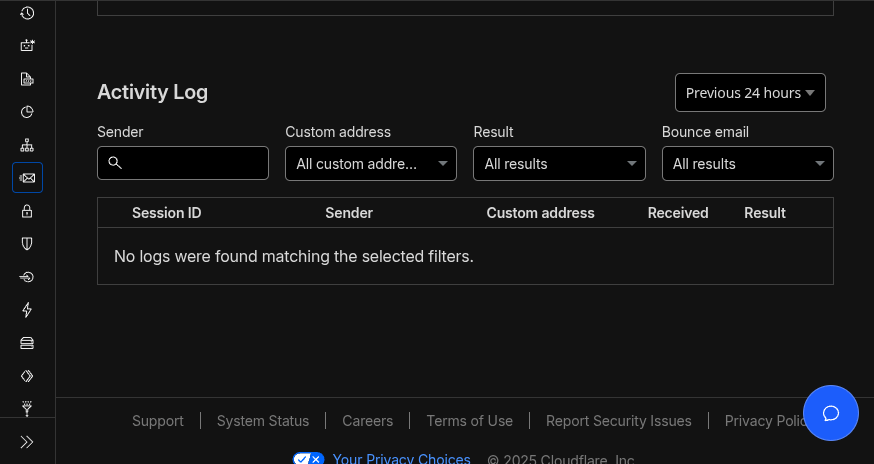
Task: Click the Sender search input field
Action: [x=183, y=163]
